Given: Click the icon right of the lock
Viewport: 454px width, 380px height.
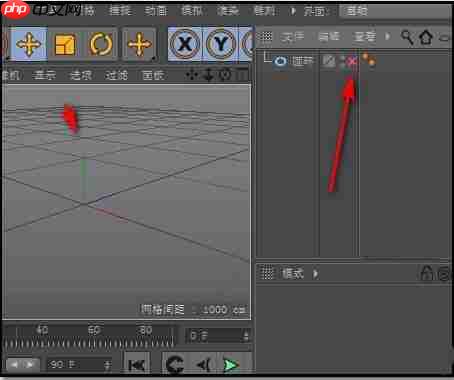Looking at the screenshot, I should [444, 274].
